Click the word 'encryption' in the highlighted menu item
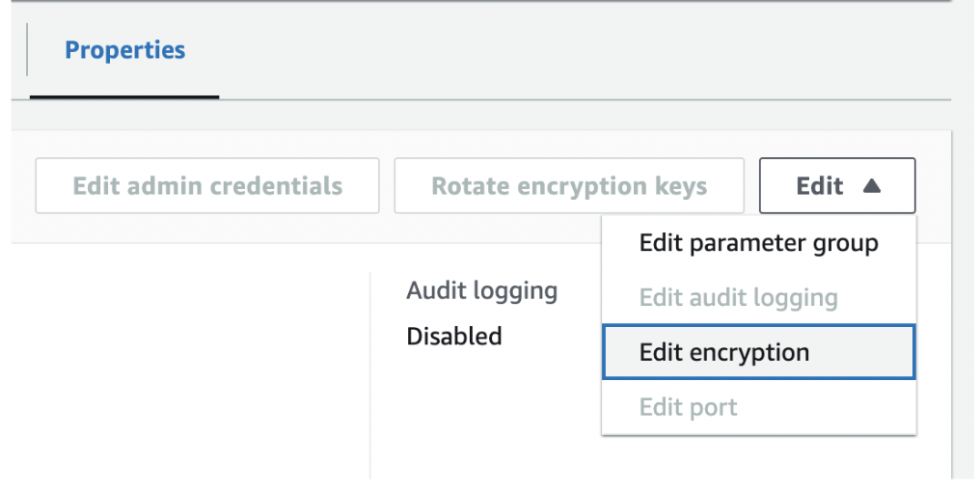This screenshot has height=492, width=980. pos(749,352)
